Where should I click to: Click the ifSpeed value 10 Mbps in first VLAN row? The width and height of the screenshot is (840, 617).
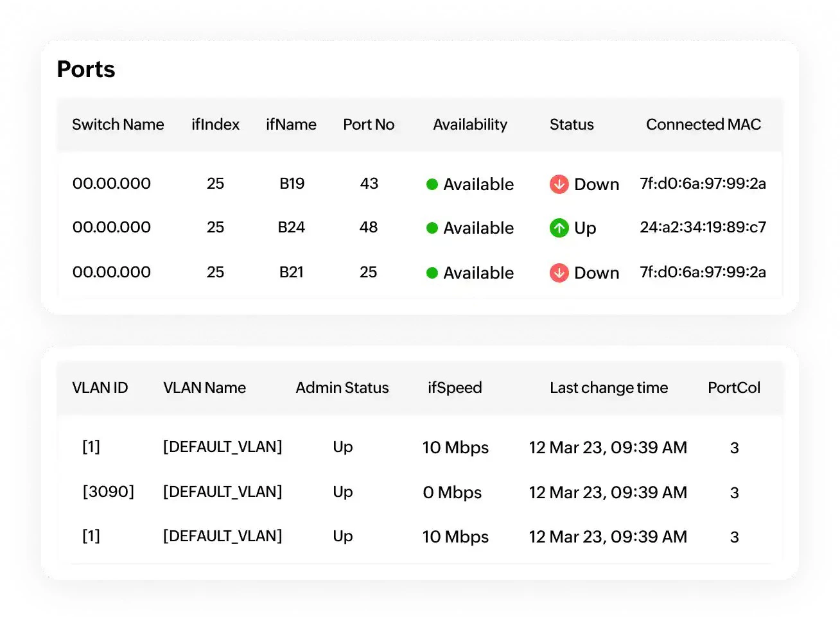[x=455, y=448]
